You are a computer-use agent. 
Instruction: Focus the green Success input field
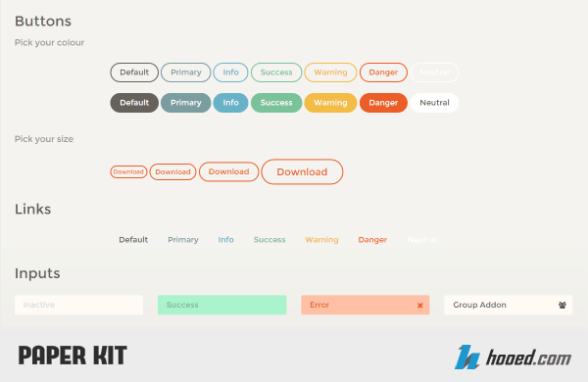pos(222,305)
